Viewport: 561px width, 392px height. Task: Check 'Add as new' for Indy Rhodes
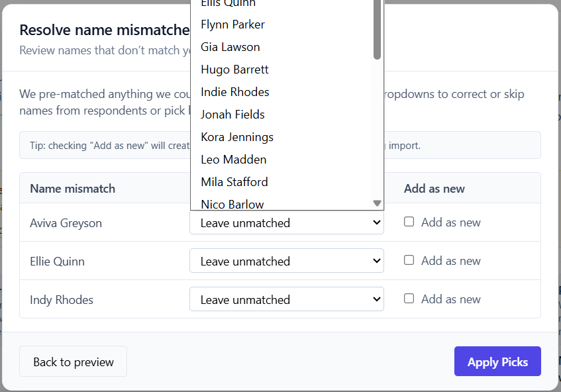(410, 299)
